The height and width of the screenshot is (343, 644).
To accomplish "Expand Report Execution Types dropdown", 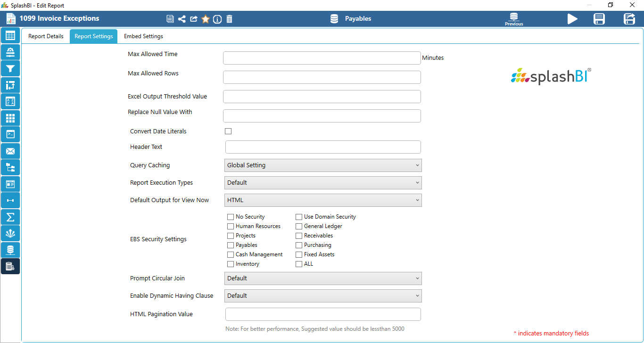I will point(323,183).
